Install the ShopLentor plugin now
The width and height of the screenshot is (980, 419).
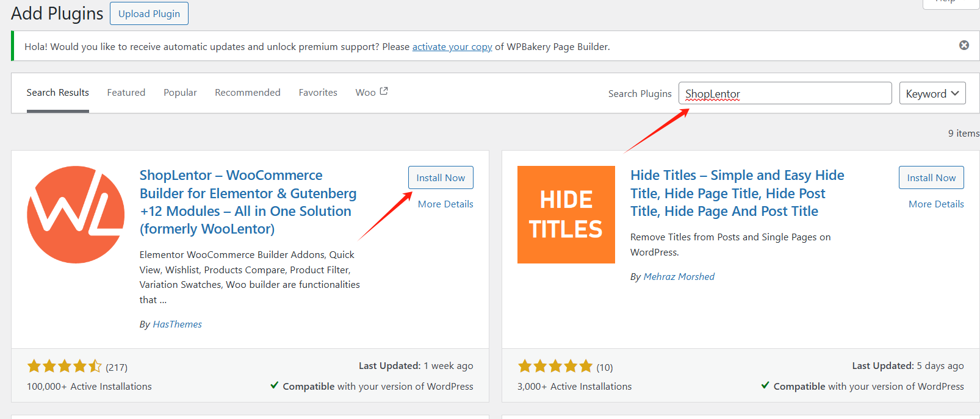[x=441, y=177]
